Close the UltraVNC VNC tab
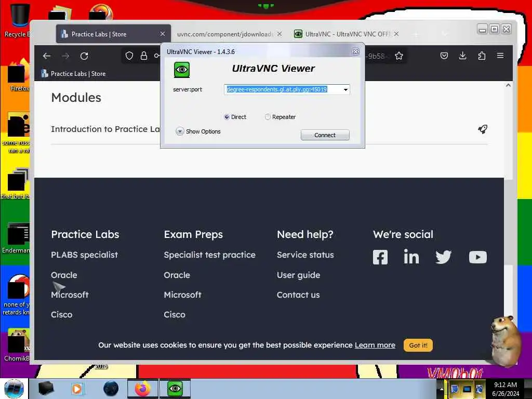The width and height of the screenshot is (532, 399). click(396, 34)
